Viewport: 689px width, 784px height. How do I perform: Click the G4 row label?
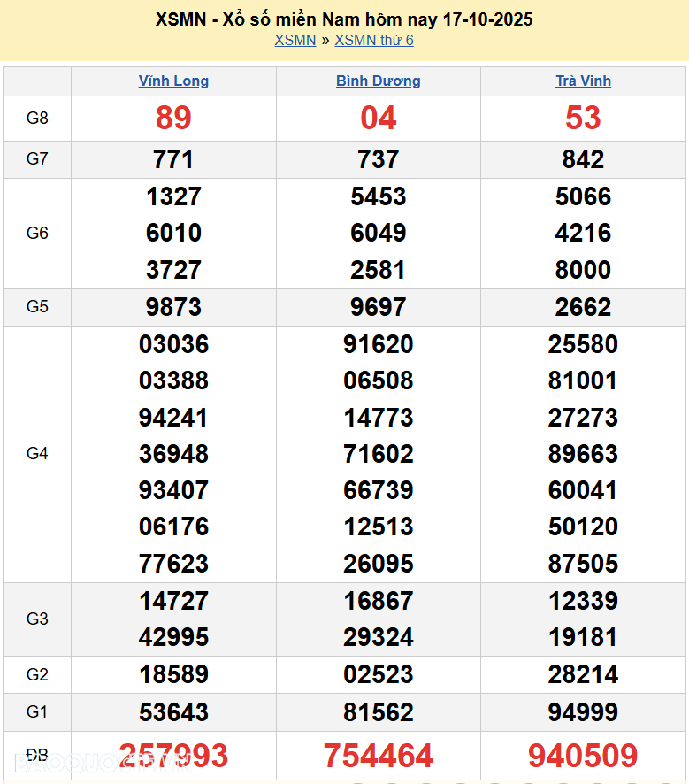tap(37, 453)
